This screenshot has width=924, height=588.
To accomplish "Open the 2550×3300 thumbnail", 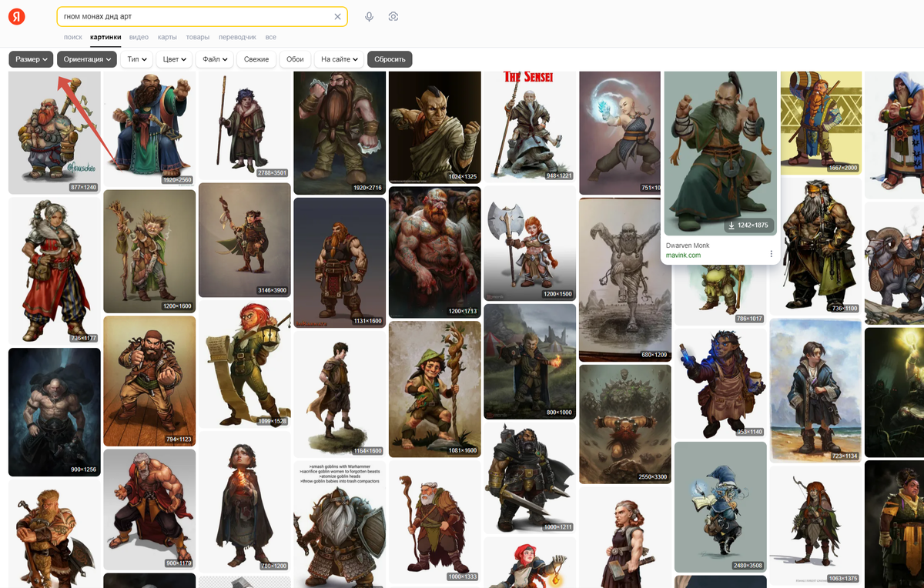I will pos(625,424).
